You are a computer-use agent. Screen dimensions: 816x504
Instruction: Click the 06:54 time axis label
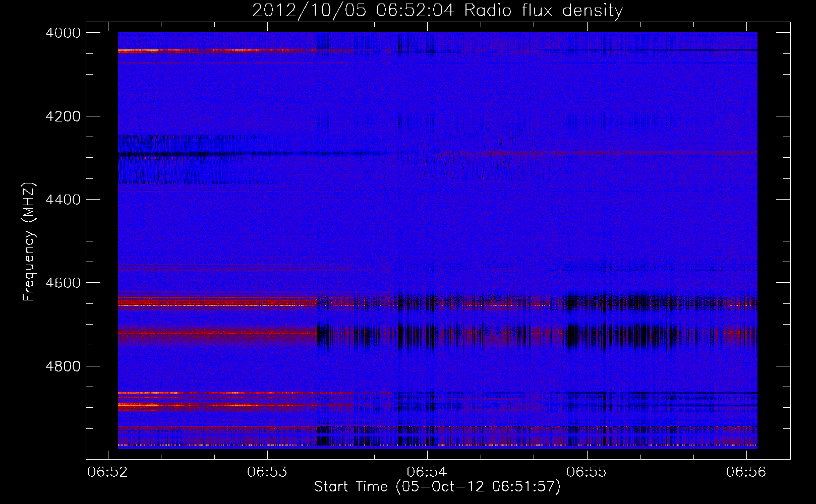[x=427, y=472]
